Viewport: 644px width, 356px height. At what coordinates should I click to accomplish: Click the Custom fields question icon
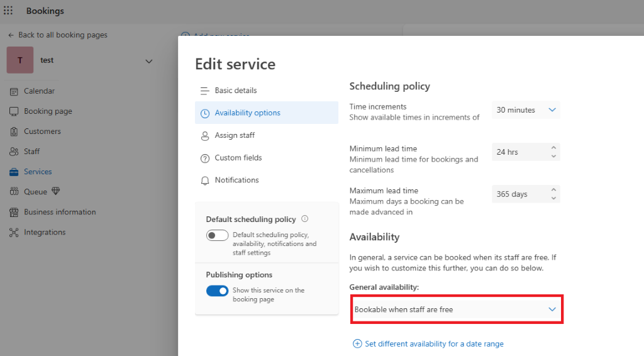(x=204, y=158)
